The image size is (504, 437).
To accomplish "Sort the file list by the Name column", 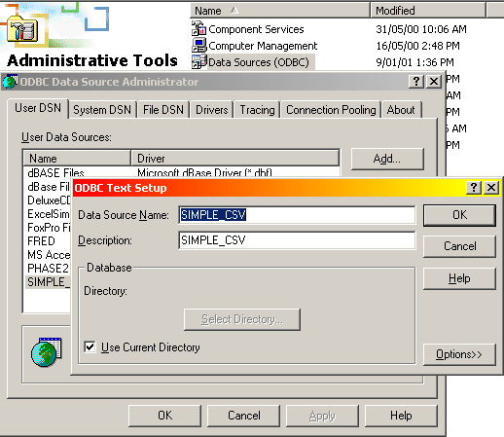I will tap(279, 11).
